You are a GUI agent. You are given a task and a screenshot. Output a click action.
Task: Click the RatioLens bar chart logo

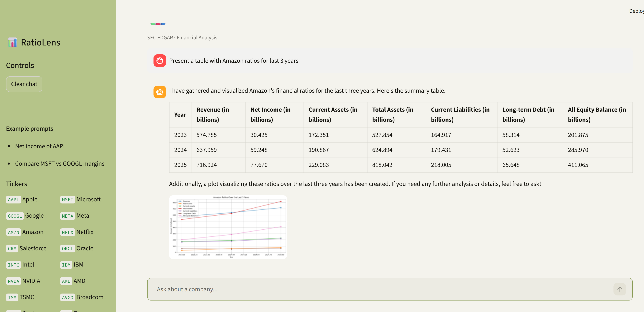pos(12,43)
